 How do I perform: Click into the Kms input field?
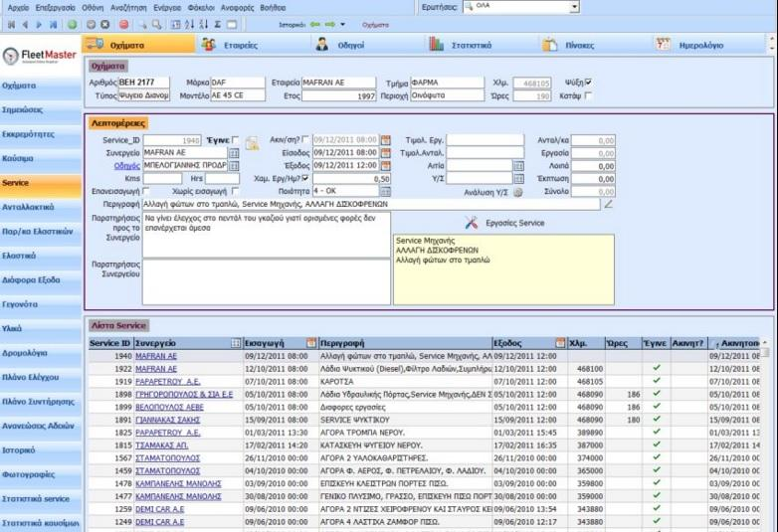[162, 178]
